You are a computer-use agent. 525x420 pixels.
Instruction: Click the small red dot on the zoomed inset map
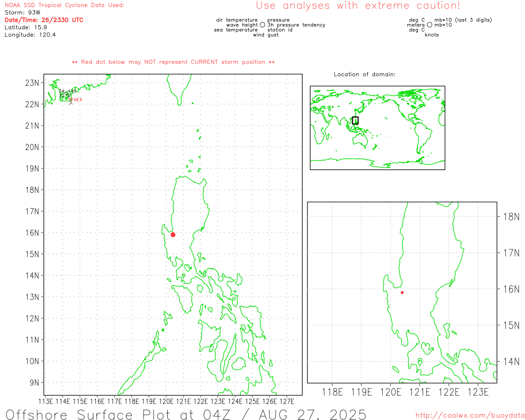tap(402, 292)
